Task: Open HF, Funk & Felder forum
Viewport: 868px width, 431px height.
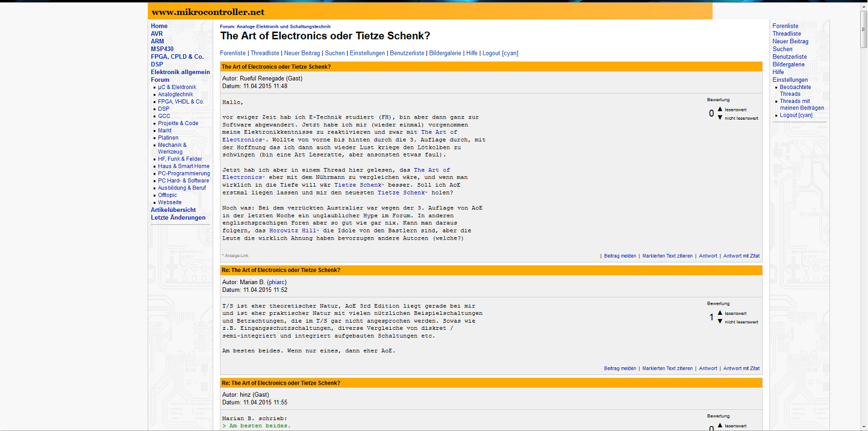Action: tap(180, 159)
